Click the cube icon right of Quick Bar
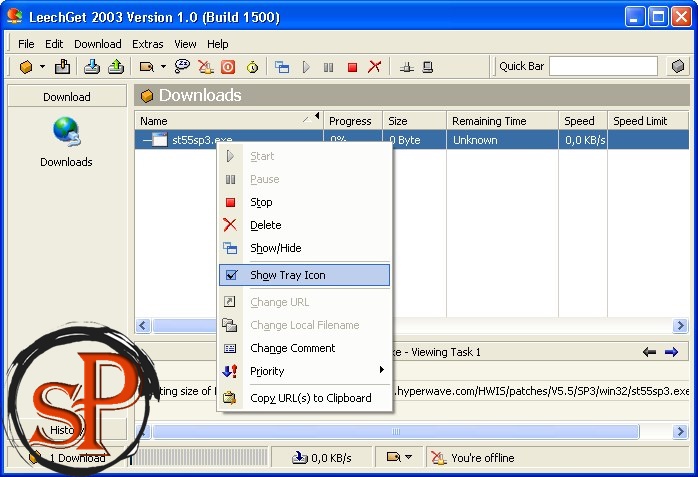This screenshot has height=477, width=698. tap(679, 67)
